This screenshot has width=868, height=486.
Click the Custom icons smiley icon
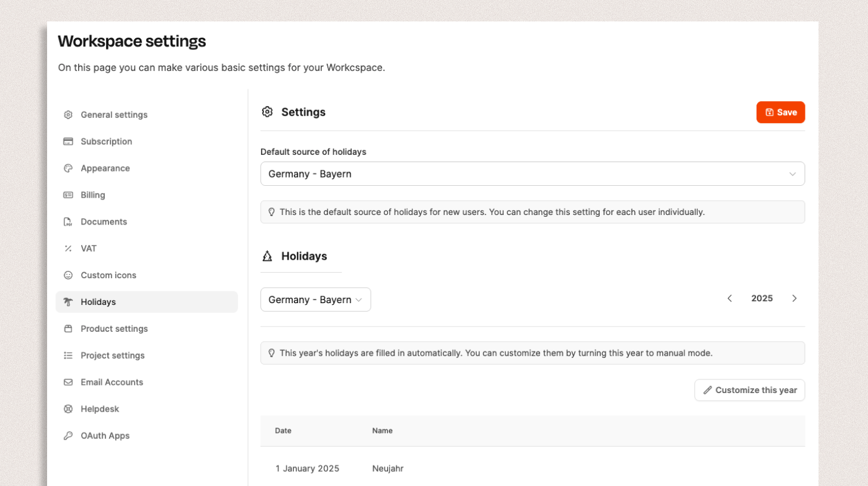[68, 275]
